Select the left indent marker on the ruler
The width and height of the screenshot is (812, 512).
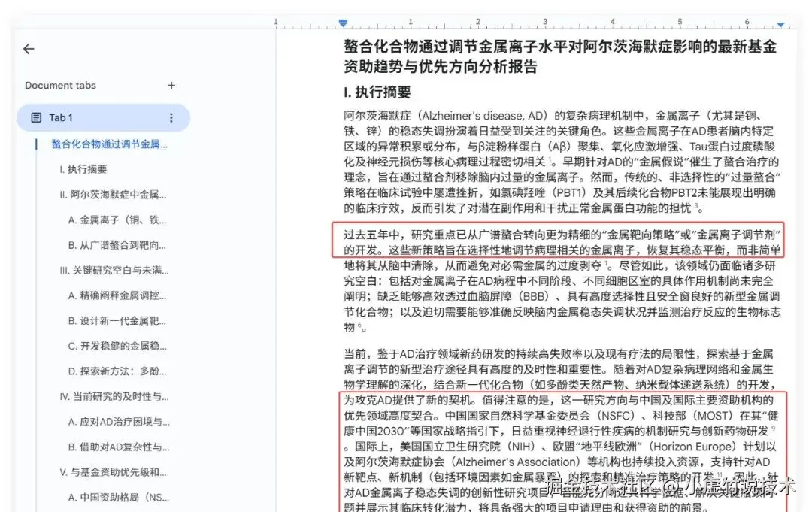point(344,22)
